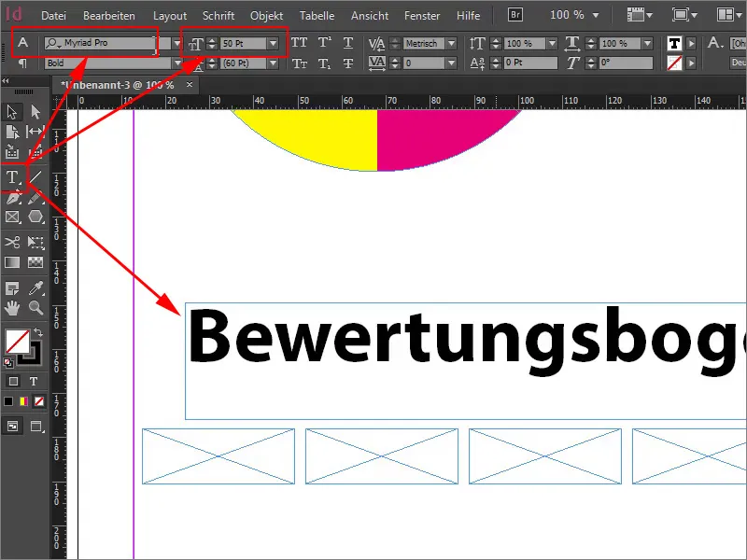Image resolution: width=747 pixels, height=560 pixels.
Task: Select the Rectangle Frame tool
Action: coord(12,217)
